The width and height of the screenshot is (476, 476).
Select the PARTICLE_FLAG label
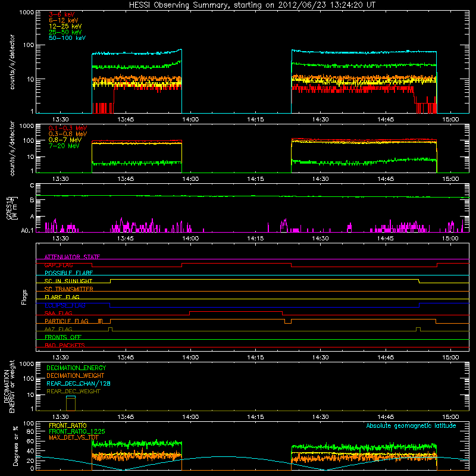pos(67,321)
